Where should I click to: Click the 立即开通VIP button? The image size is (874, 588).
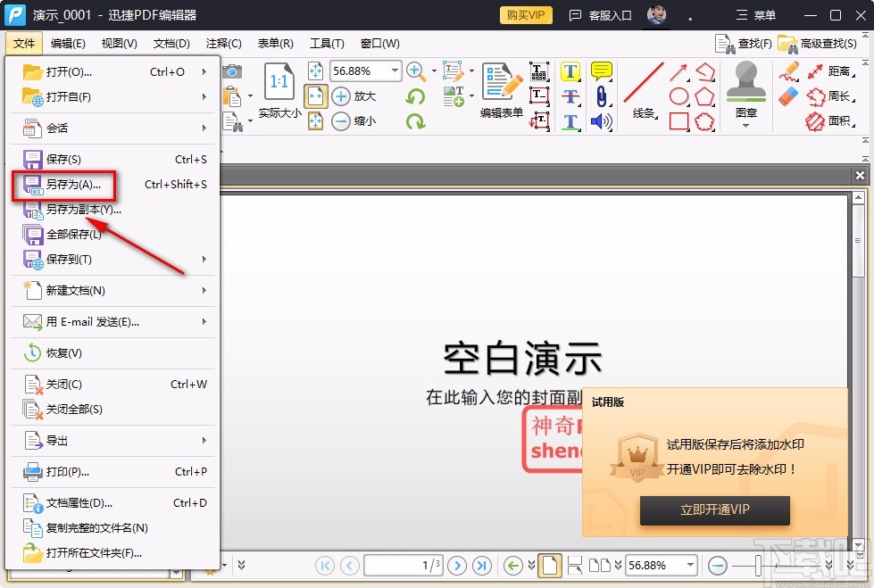(x=714, y=510)
